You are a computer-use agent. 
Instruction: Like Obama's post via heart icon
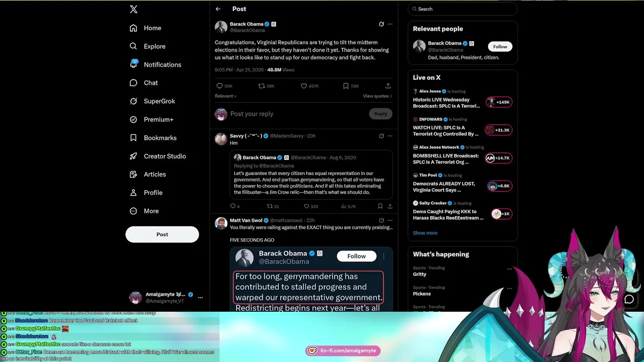pos(304,86)
